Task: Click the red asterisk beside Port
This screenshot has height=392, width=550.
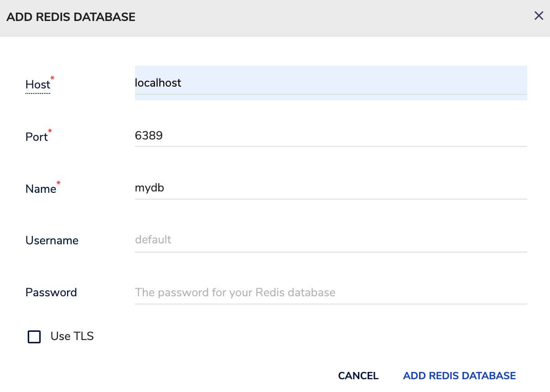Action: pos(50,131)
